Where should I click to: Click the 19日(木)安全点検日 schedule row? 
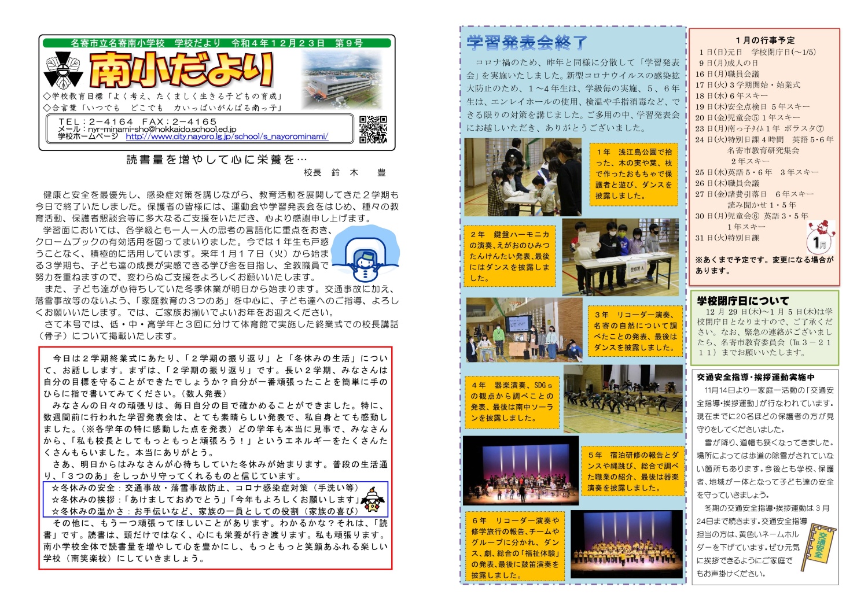(x=752, y=106)
